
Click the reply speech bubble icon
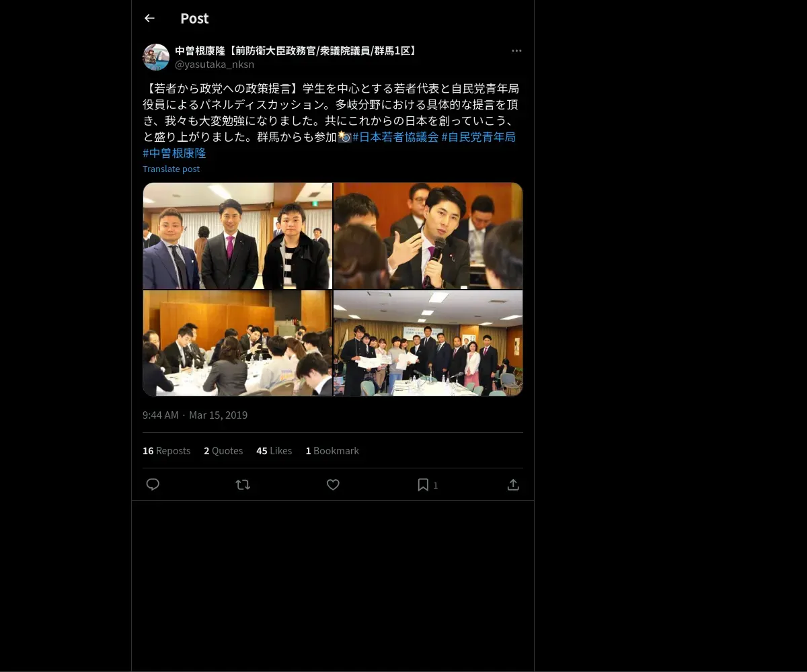[x=153, y=485]
